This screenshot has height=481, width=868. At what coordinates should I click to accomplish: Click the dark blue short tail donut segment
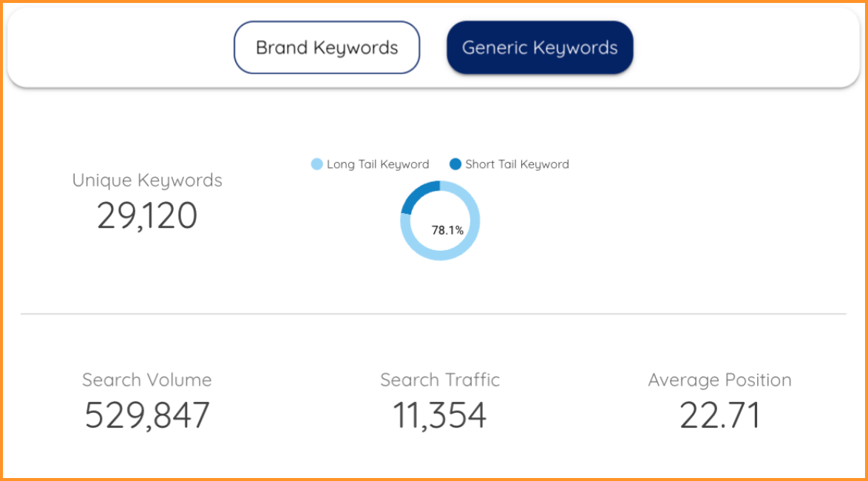416,194
